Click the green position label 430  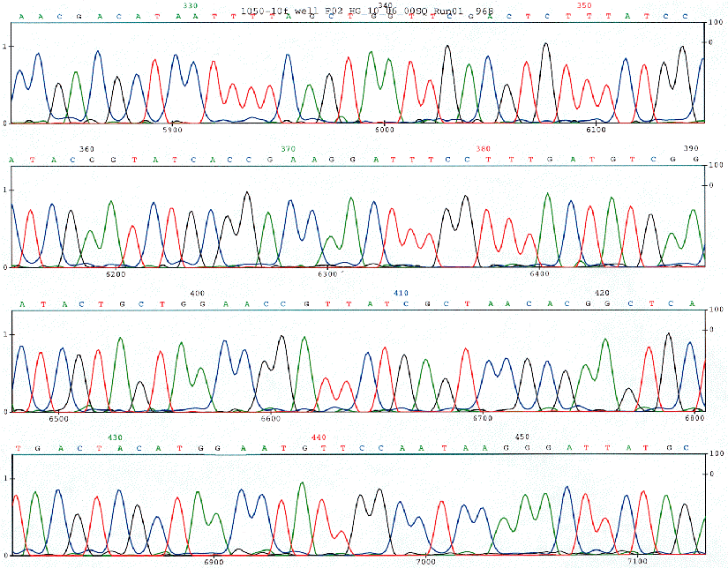coord(115,437)
